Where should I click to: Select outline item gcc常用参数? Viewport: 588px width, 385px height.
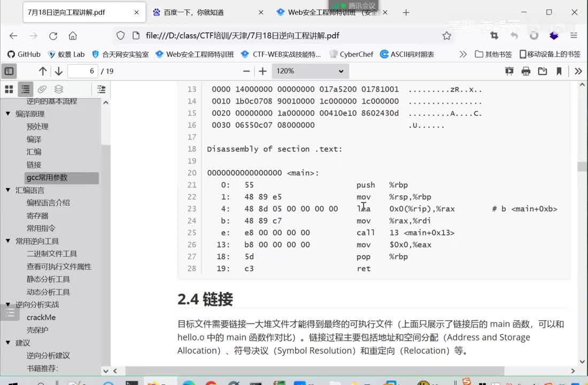pyautogui.click(x=62, y=178)
